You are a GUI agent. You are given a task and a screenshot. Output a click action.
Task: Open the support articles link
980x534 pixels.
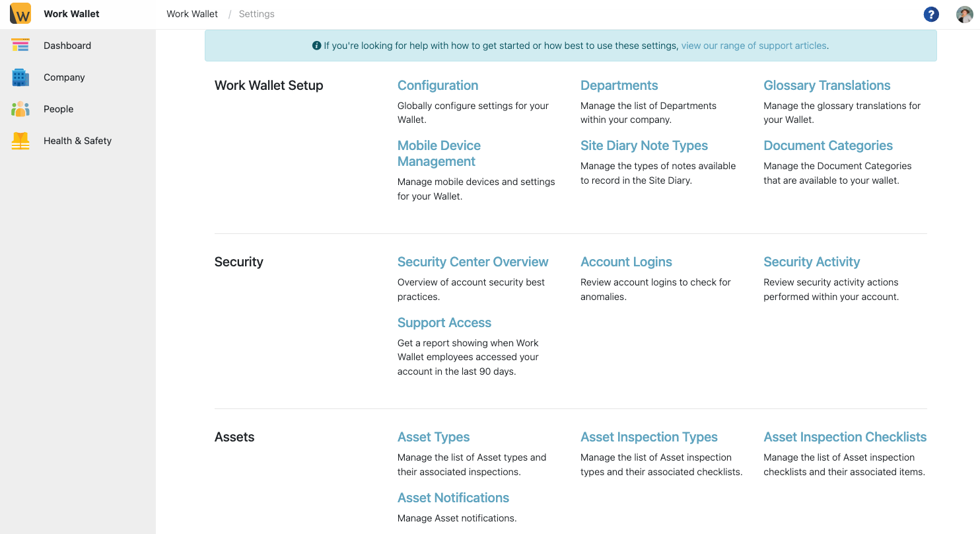753,46
